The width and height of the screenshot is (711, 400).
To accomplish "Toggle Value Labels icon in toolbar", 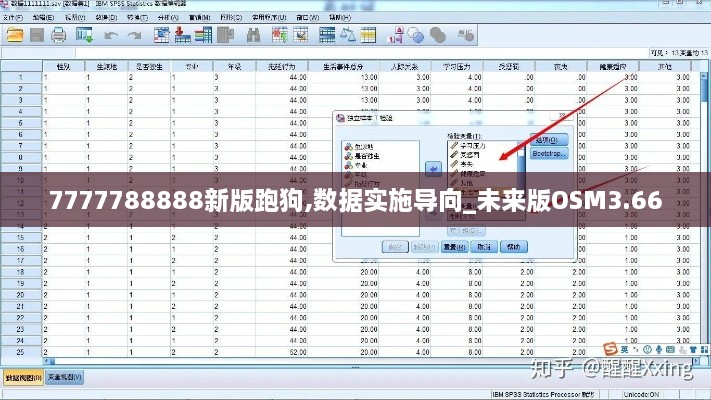I will pos(395,35).
